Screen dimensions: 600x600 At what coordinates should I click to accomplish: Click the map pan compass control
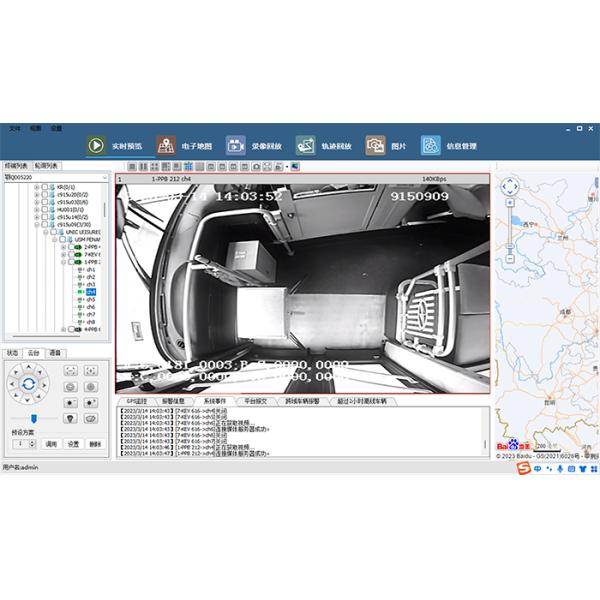pos(510,186)
